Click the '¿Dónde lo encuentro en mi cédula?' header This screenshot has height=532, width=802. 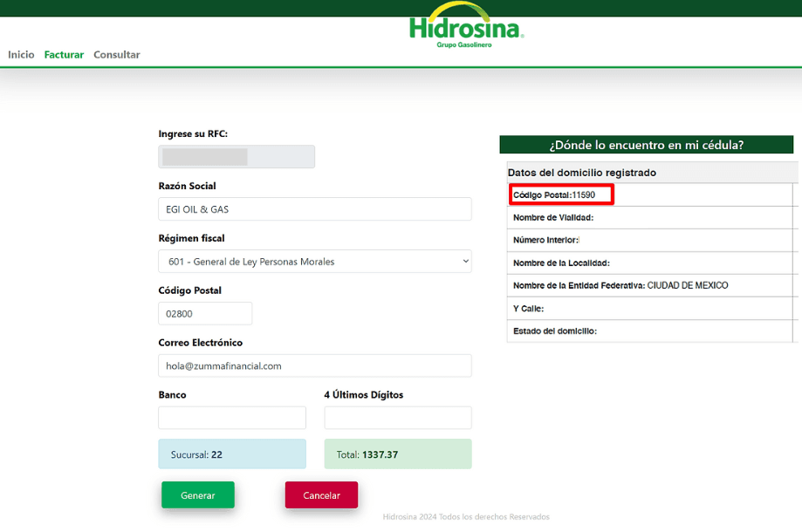[647, 145]
